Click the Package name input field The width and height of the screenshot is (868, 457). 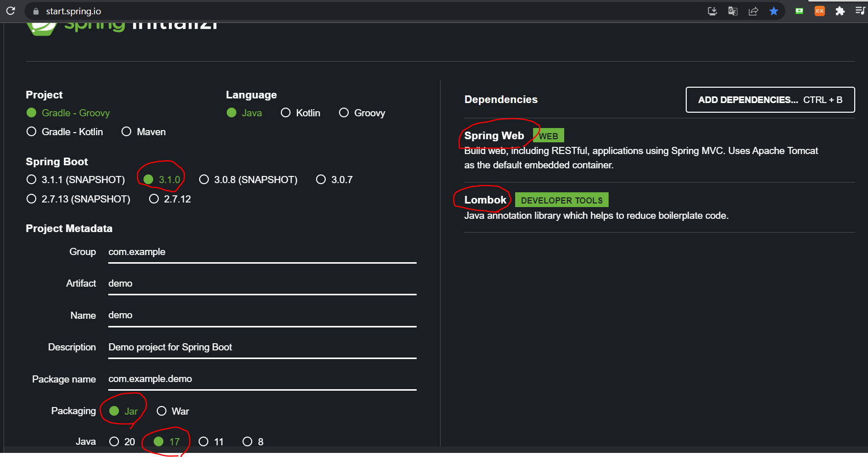(262, 379)
